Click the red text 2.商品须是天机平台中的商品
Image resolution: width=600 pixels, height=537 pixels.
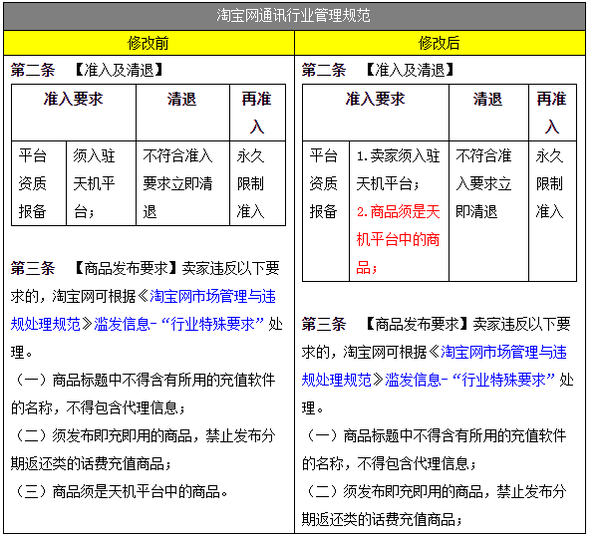(397, 239)
